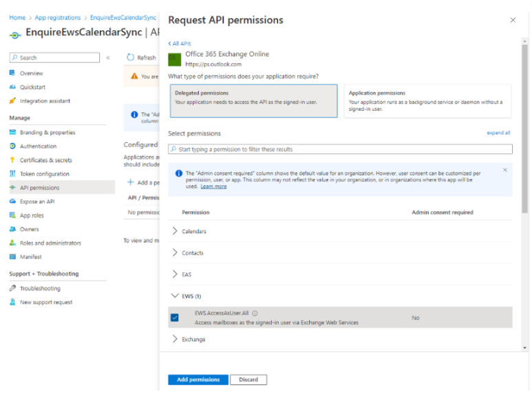Click the New support request icon
This screenshot has width=532, height=401.
pos(12,302)
